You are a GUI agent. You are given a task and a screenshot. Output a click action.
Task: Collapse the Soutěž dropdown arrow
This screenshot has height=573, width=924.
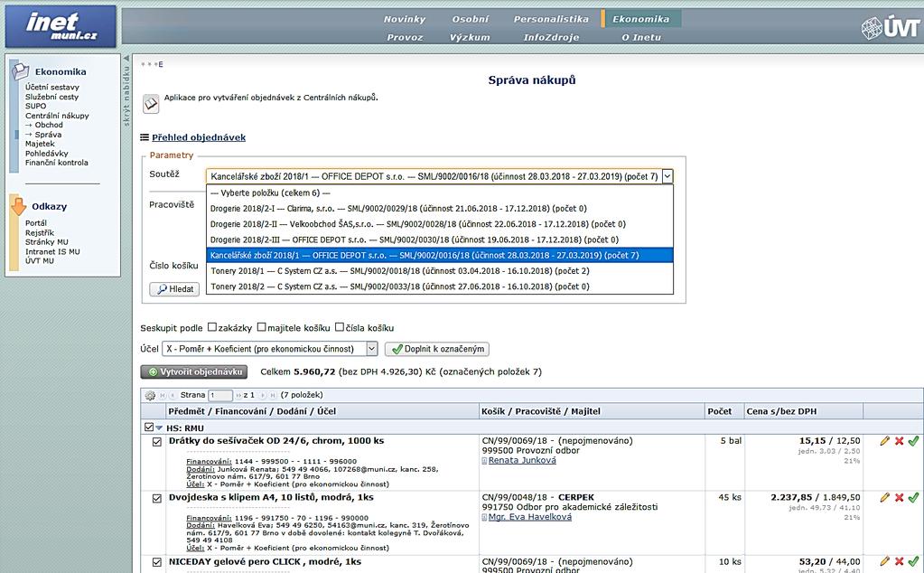[x=667, y=176]
